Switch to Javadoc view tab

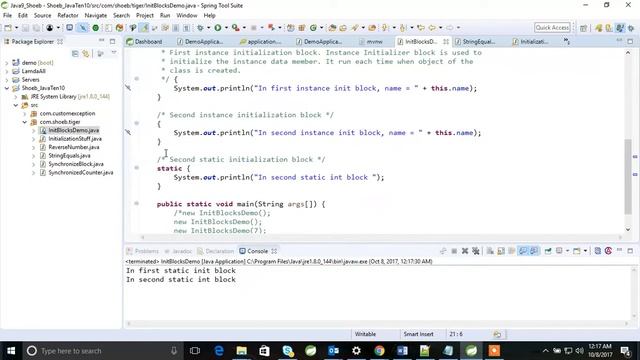point(178,251)
